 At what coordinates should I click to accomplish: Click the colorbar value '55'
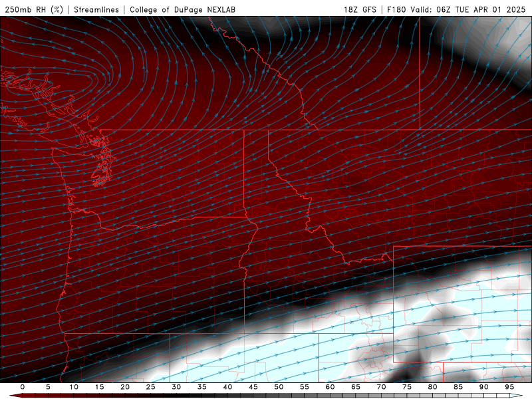pos(305,387)
